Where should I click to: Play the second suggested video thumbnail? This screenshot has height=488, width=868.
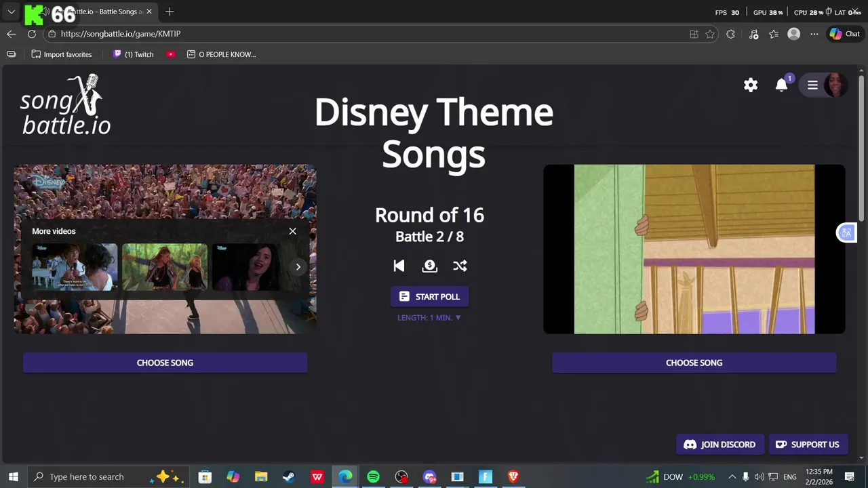pyautogui.click(x=165, y=267)
